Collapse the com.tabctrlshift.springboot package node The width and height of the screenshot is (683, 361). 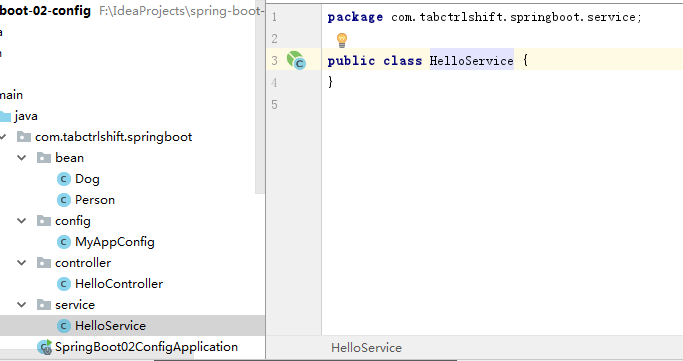tap(3, 137)
